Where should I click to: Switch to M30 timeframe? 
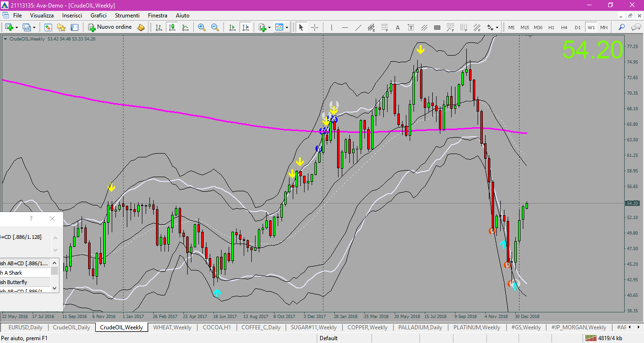tap(538, 27)
